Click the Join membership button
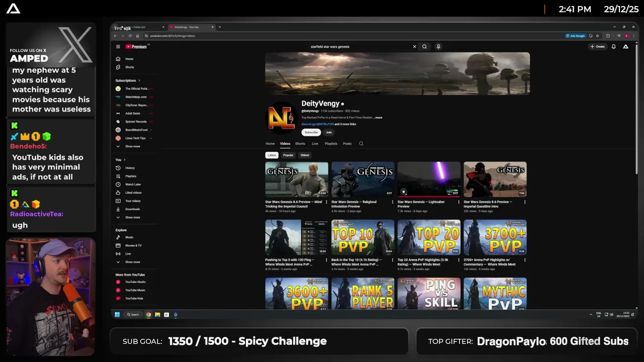Viewport: 644px width, 362px height. click(329, 132)
